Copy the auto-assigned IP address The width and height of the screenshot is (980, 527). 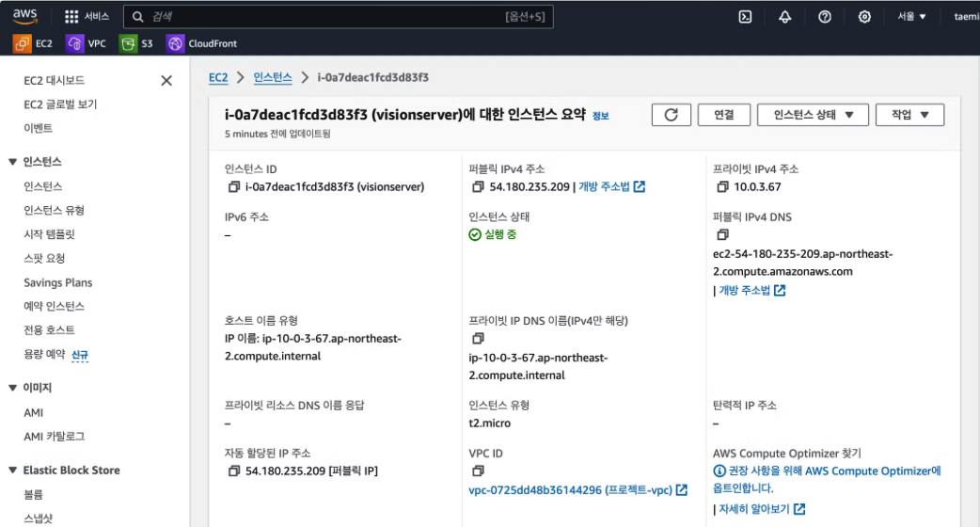[x=234, y=471]
